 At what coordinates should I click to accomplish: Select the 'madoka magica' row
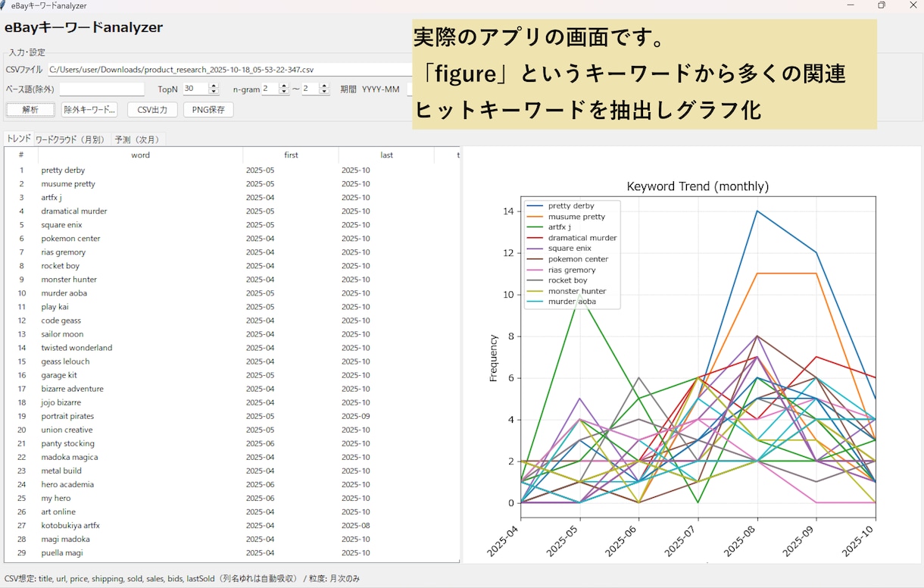(x=232, y=457)
